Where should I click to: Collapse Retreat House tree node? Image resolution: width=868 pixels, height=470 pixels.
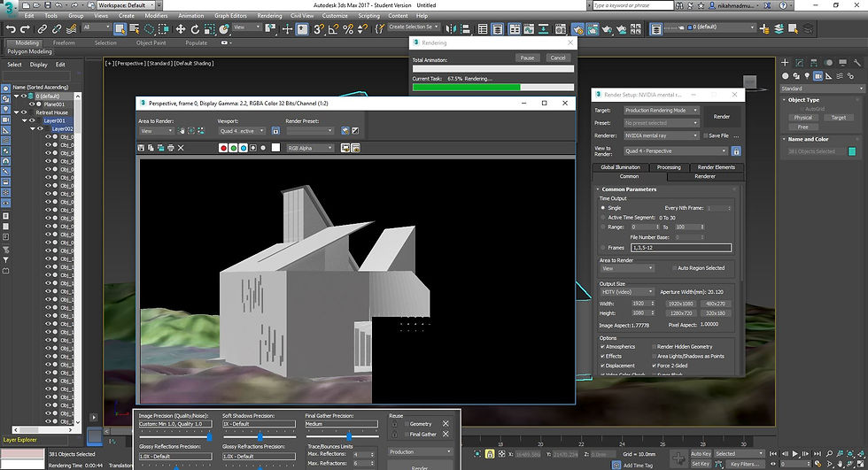tap(17, 112)
